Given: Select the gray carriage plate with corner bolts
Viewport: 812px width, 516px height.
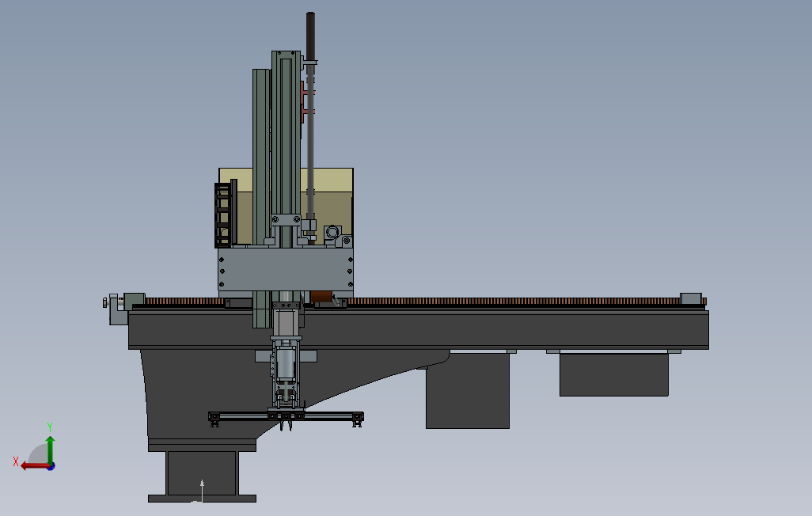Looking at the screenshot, I should [x=286, y=269].
